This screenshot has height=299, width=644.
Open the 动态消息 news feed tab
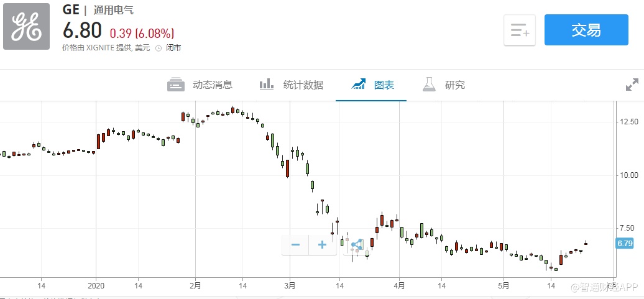200,85
